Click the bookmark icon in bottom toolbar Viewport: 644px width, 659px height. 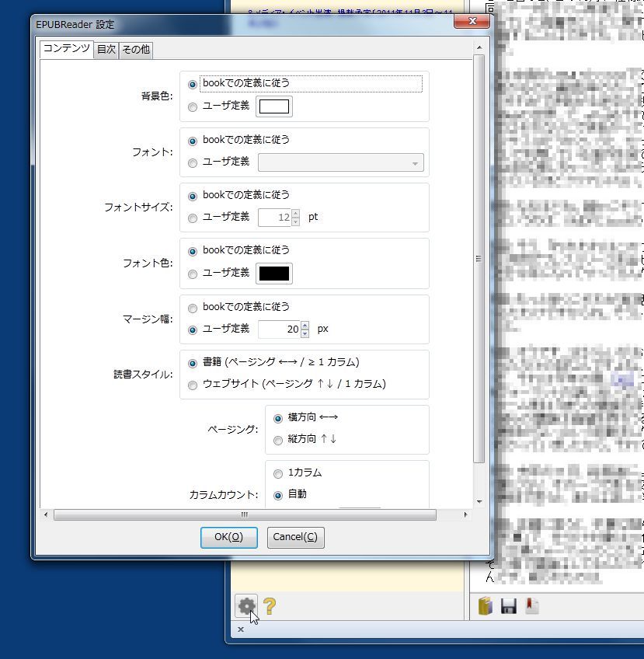[x=532, y=606]
